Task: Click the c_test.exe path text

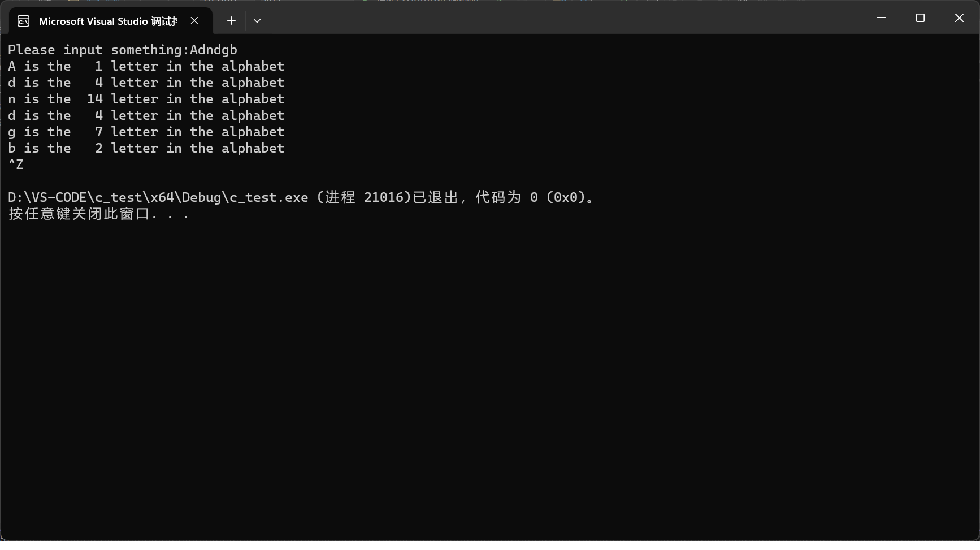Action: tap(158, 197)
